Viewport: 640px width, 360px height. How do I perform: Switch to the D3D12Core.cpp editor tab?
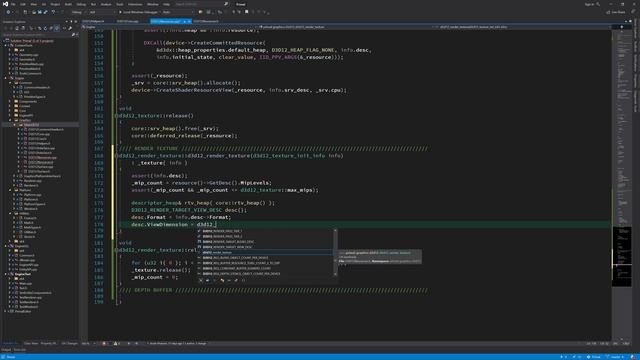click(129, 21)
